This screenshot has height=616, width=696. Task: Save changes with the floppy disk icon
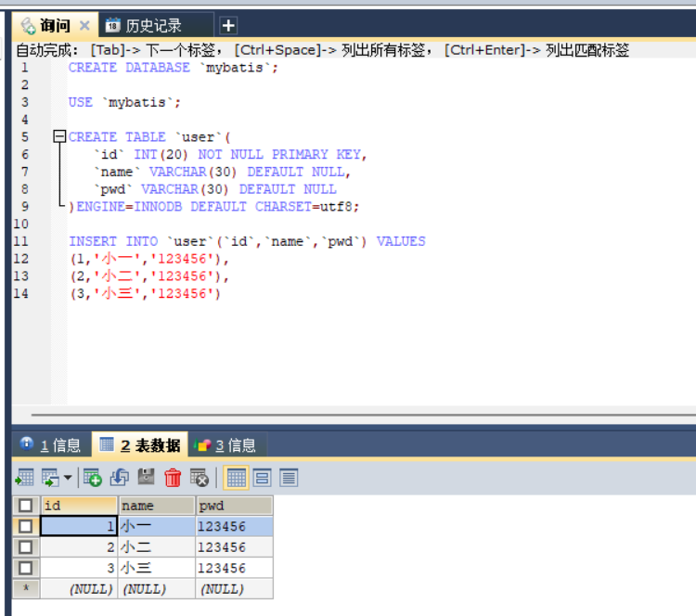click(x=146, y=477)
